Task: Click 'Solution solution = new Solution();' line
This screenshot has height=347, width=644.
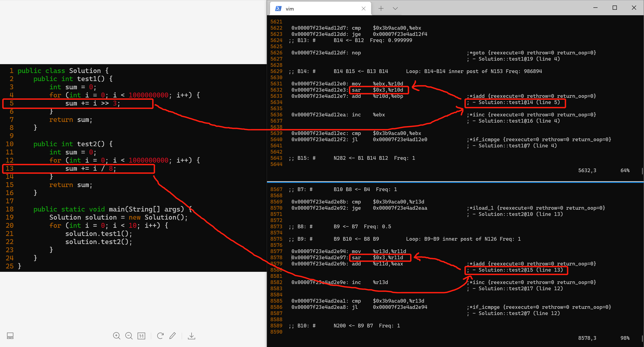Action: 118,217
